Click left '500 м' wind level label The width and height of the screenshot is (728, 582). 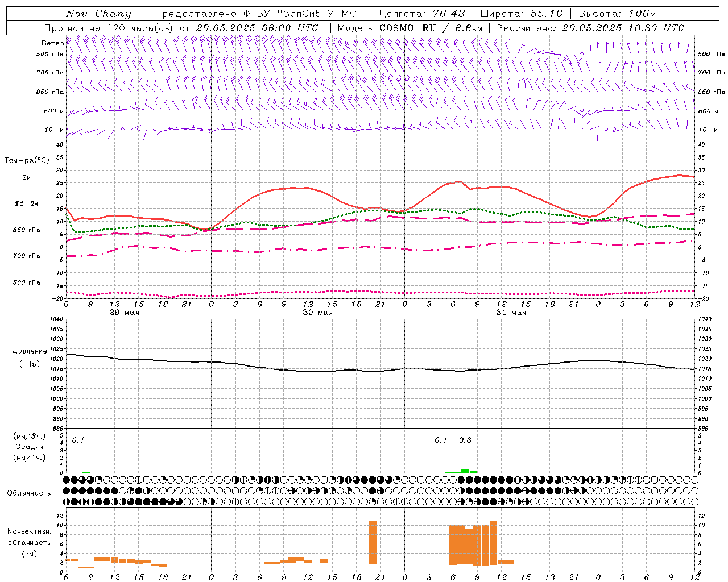[x=53, y=111]
